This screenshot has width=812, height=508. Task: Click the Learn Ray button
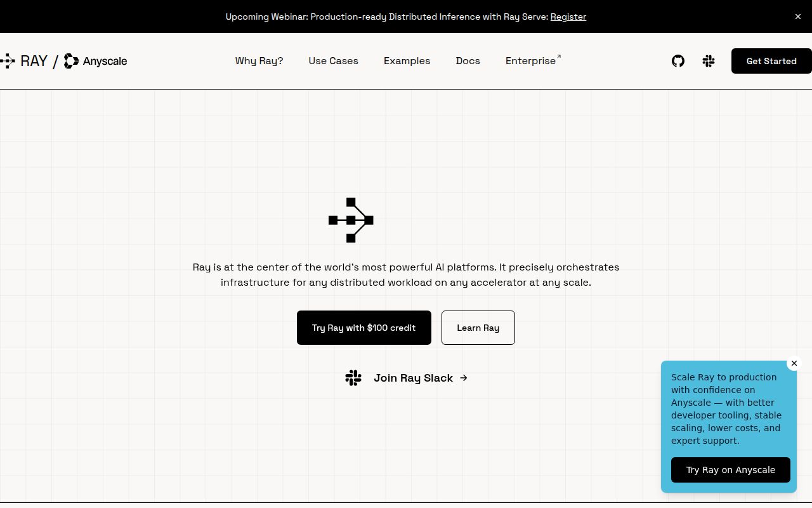(x=478, y=328)
